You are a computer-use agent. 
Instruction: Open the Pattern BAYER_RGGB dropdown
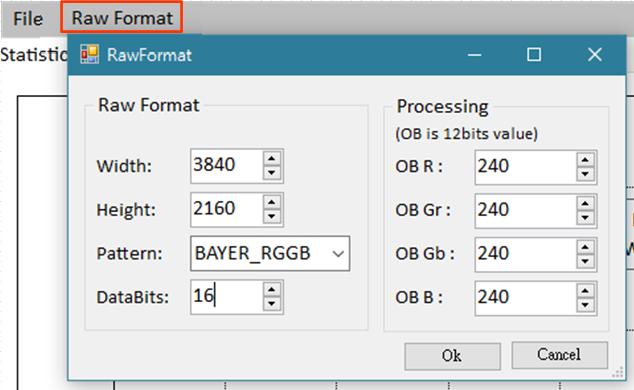point(270,253)
